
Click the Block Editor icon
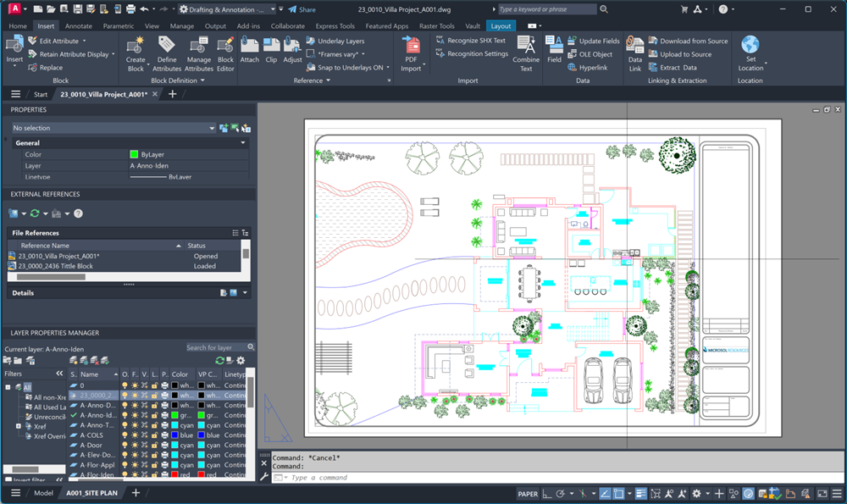[x=225, y=48]
